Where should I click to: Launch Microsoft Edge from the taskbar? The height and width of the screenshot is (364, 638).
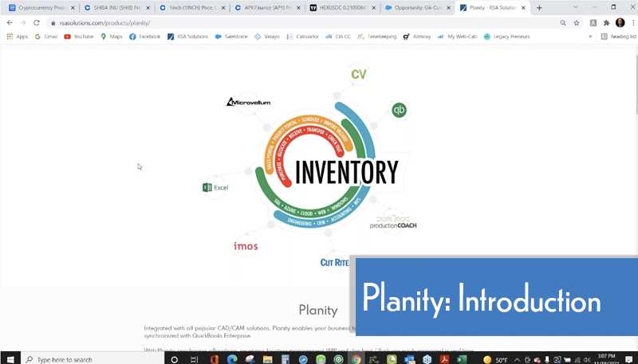(232, 359)
